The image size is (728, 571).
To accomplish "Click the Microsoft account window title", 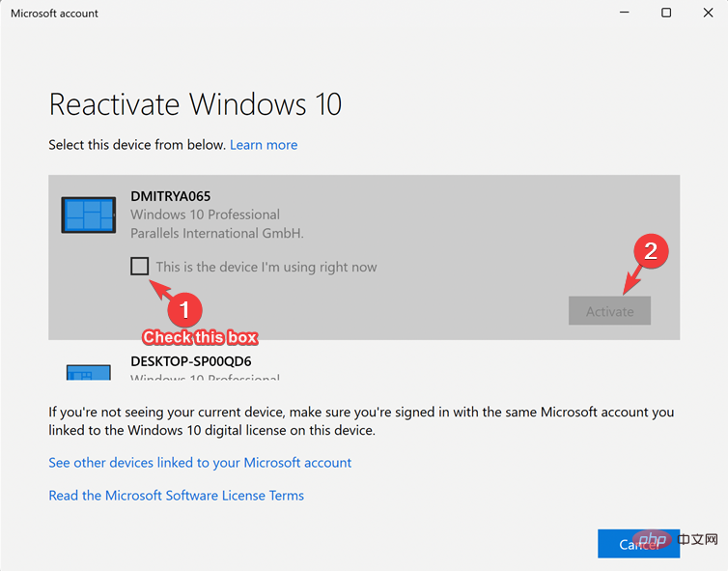I will pos(54,14).
